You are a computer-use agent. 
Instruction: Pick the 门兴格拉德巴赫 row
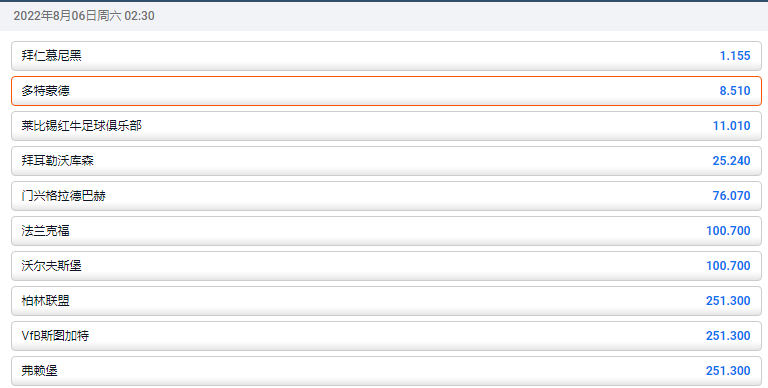[x=386, y=196]
